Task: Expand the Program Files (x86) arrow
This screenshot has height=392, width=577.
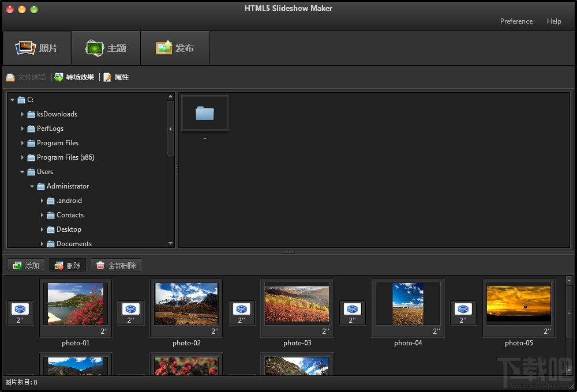Action: tap(22, 157)
